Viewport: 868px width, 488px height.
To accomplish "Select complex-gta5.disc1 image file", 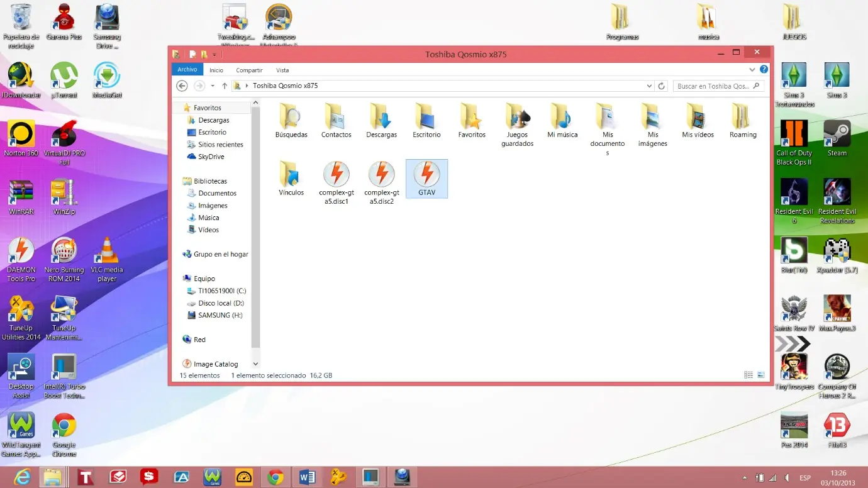I will pyautogui.click(x=337, y=183).
